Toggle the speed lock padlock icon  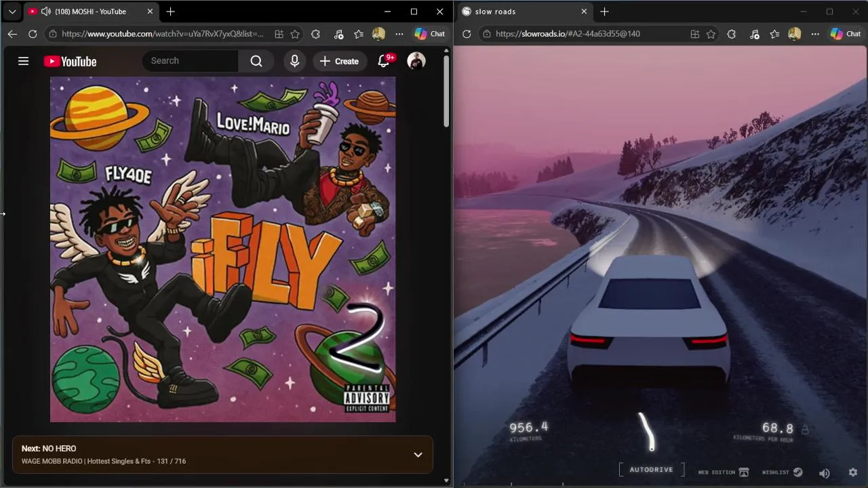(x=805, y=429)
